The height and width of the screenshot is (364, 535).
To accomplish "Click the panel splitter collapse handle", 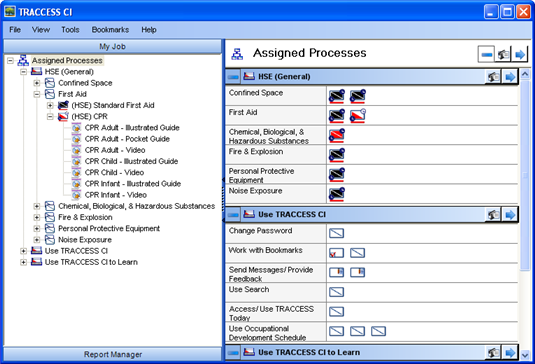I will [x=223, y=200].
